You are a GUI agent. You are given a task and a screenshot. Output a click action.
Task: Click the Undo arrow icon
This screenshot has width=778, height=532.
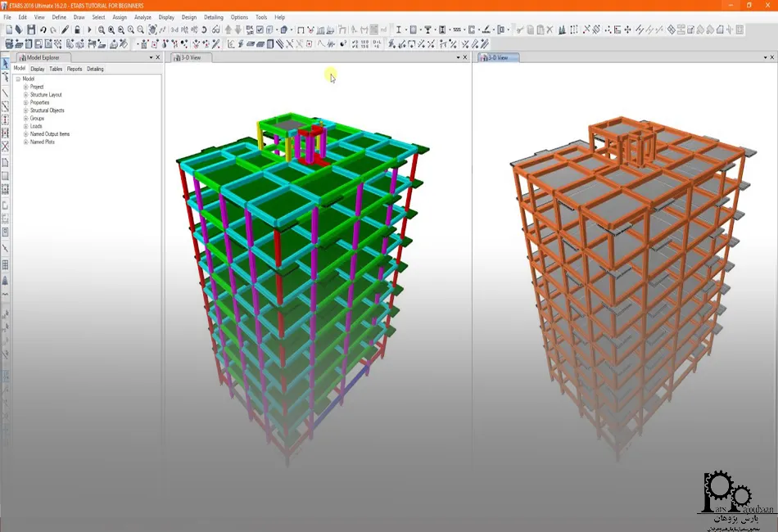click(x=43, y=30)
